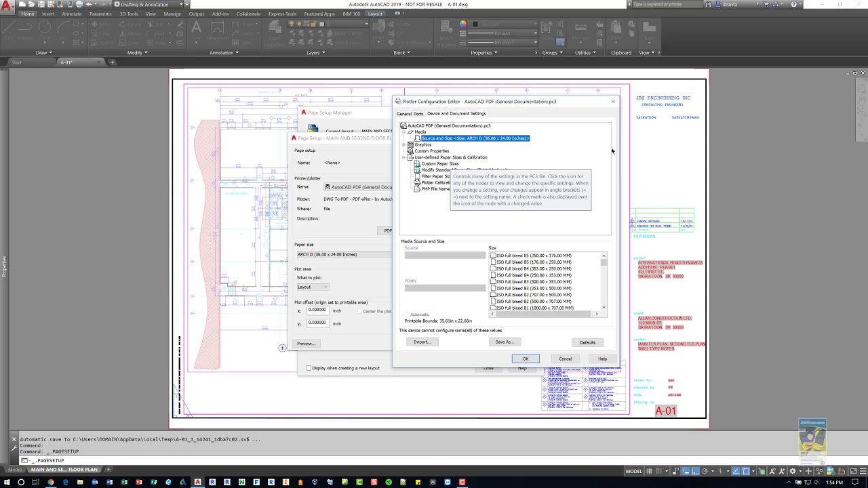
Task: Open the Insert ribbon tab
Action: tap(48, 14)
